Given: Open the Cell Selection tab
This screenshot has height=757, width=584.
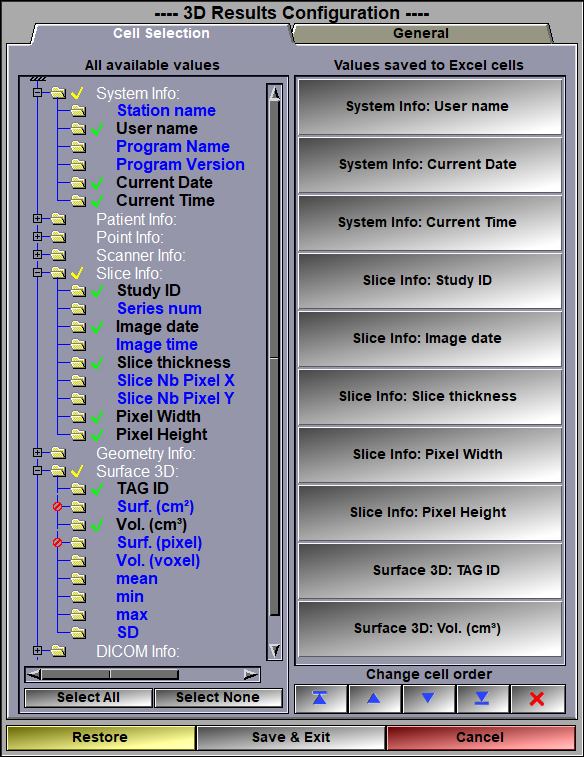Looking at the screenshot, I should pos(161,33).
